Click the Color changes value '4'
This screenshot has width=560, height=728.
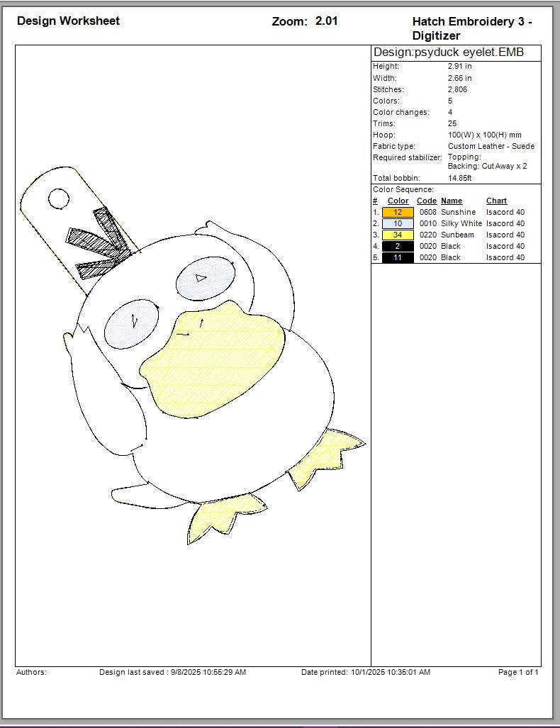pos(450,113)
